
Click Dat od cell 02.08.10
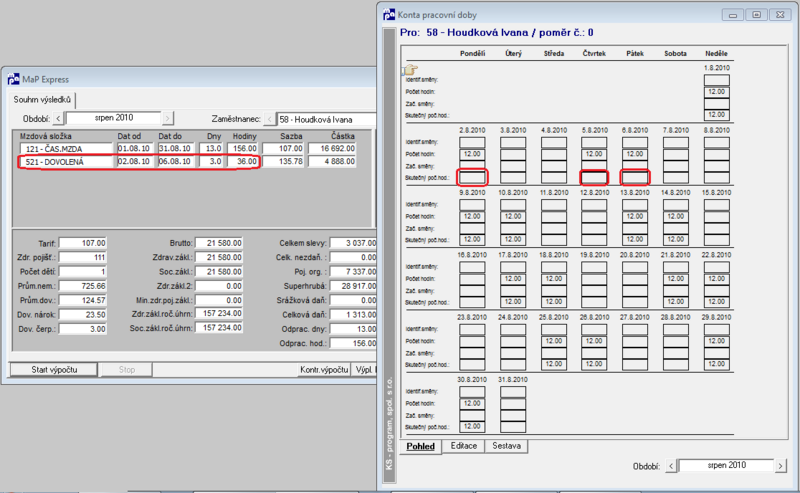pos(134,161)
